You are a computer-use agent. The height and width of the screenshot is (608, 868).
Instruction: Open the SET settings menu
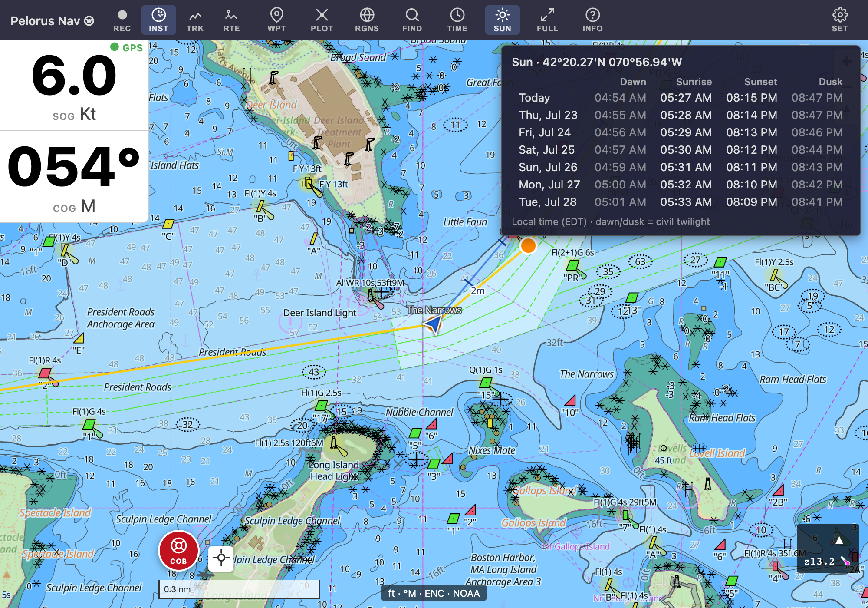[x=840, y=20]
